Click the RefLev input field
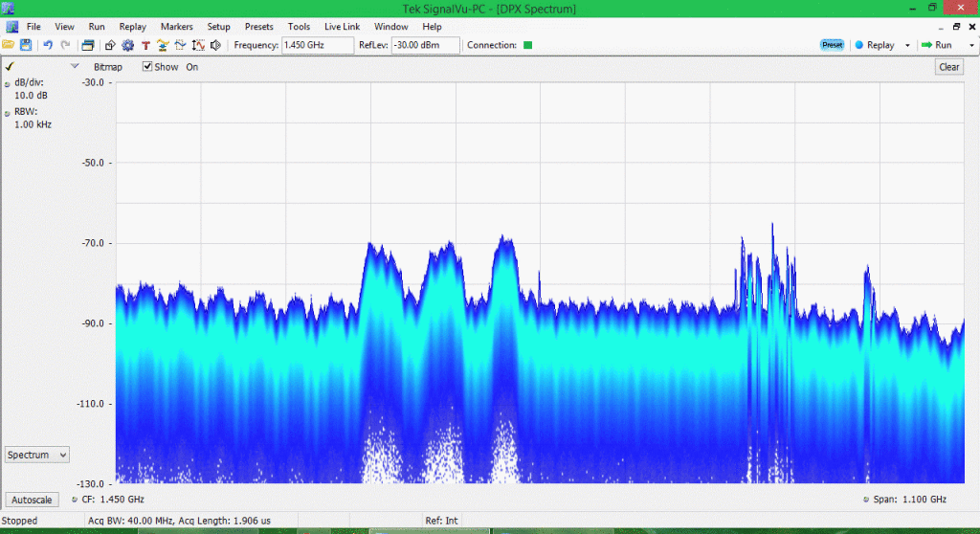The image size is (980, 534). pos(425,45)
